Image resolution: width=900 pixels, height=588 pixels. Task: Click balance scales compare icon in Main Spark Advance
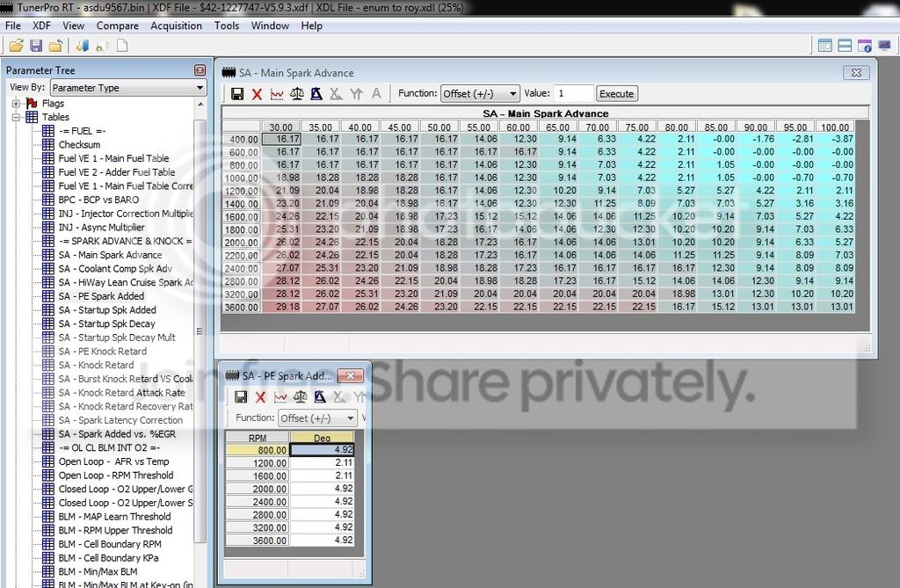click(297, 93)
